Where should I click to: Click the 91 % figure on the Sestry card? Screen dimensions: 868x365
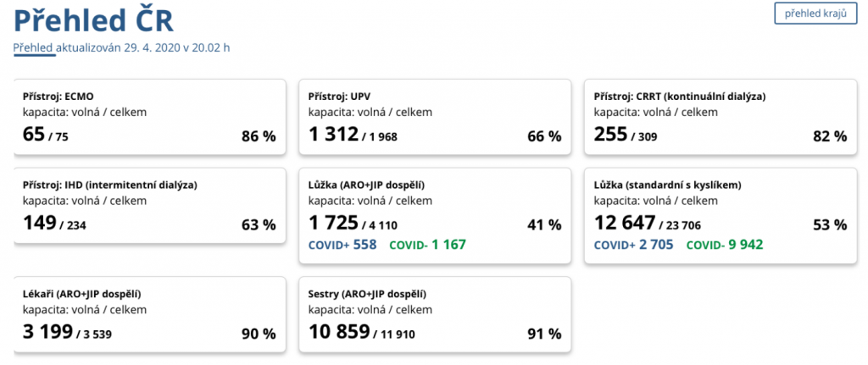tap(544, 334)
